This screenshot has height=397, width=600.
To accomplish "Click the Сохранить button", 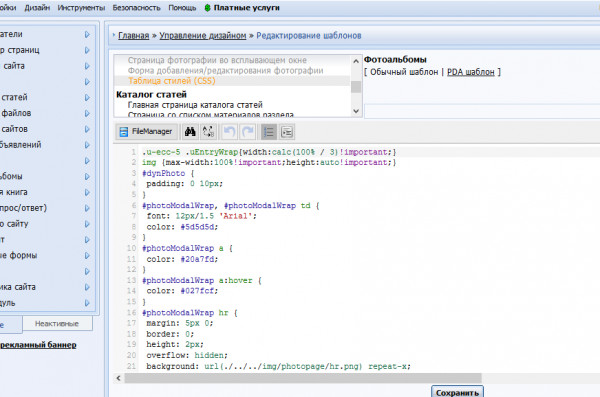I will [457, 392].
